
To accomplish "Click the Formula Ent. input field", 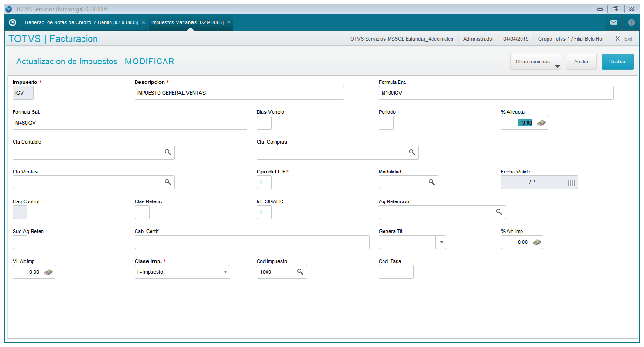I will tap(496, 93).
